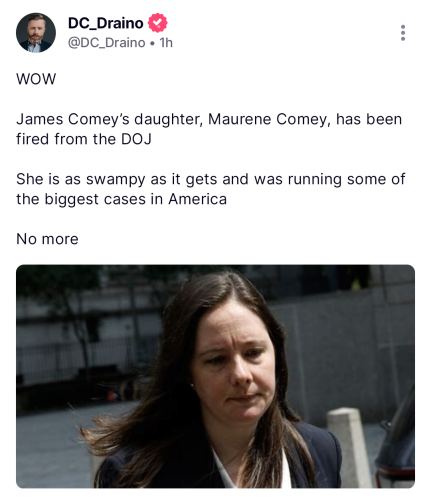This screenshot has height=500, width=431.
Task: Open the DC_Draino profile avatar
Action: [x=36, y=33]
